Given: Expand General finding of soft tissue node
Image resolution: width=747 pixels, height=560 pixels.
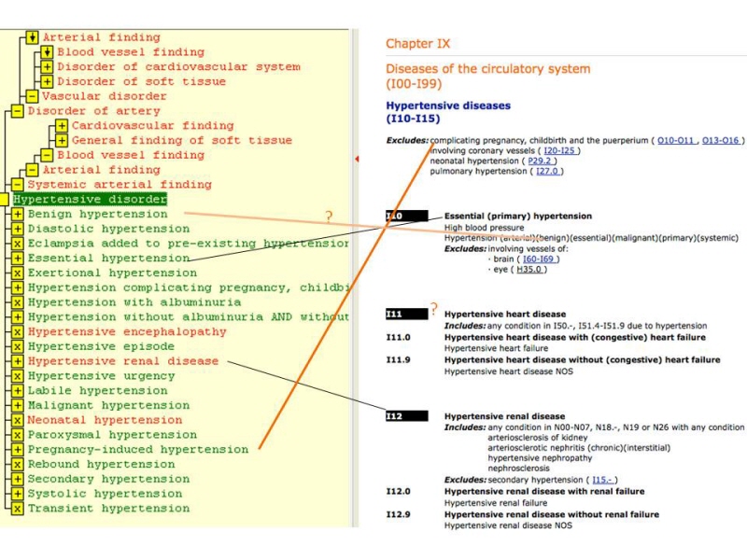Looking at the screenshot, I should pyautogui.click(x=62, y=141).
